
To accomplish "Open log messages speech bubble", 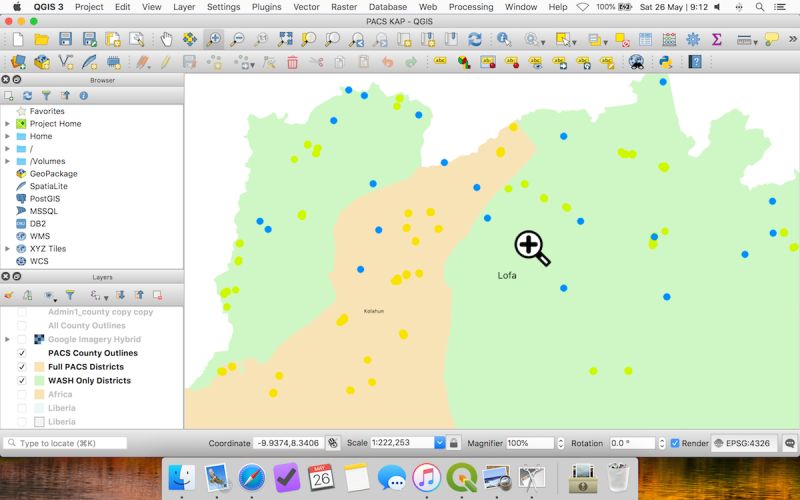I will (x=790, y=443).
